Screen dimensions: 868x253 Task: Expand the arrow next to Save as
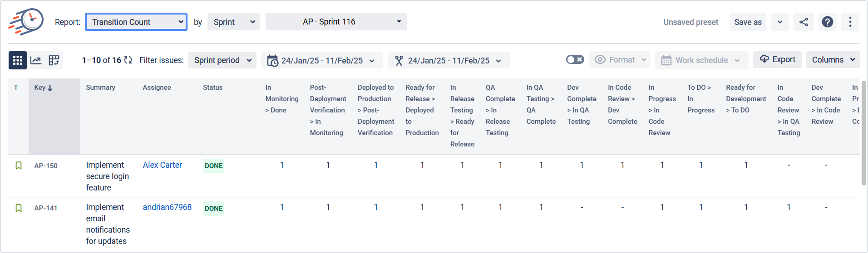tap(779, 22)
